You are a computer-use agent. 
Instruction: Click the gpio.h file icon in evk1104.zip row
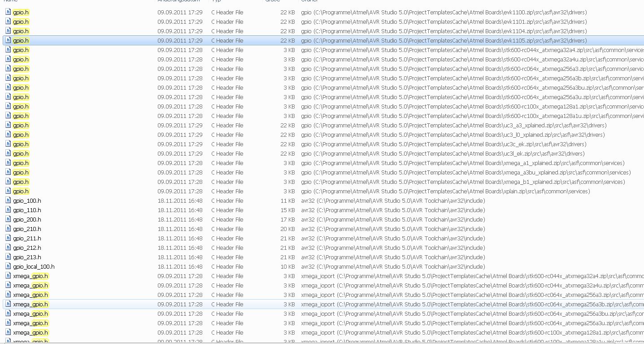pos(8,31)
